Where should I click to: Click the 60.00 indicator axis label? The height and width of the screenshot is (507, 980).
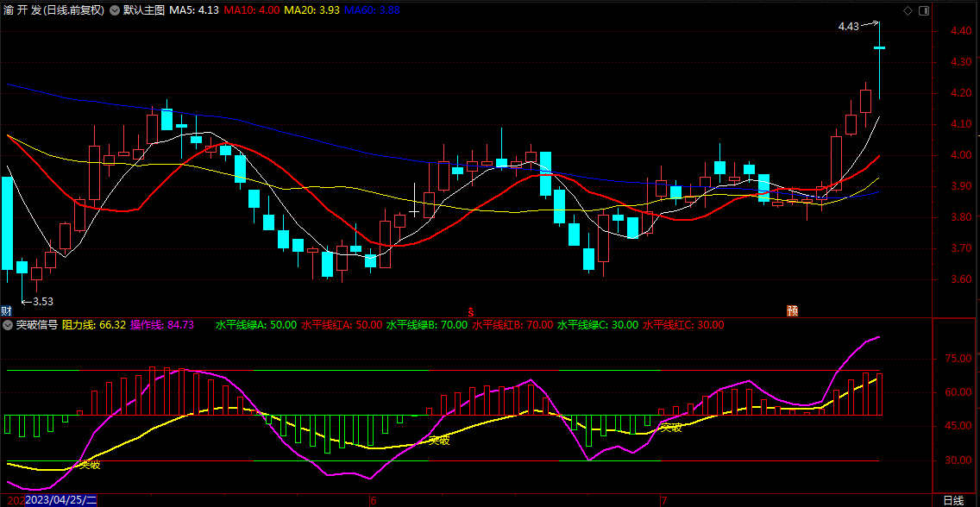(959, 392)
